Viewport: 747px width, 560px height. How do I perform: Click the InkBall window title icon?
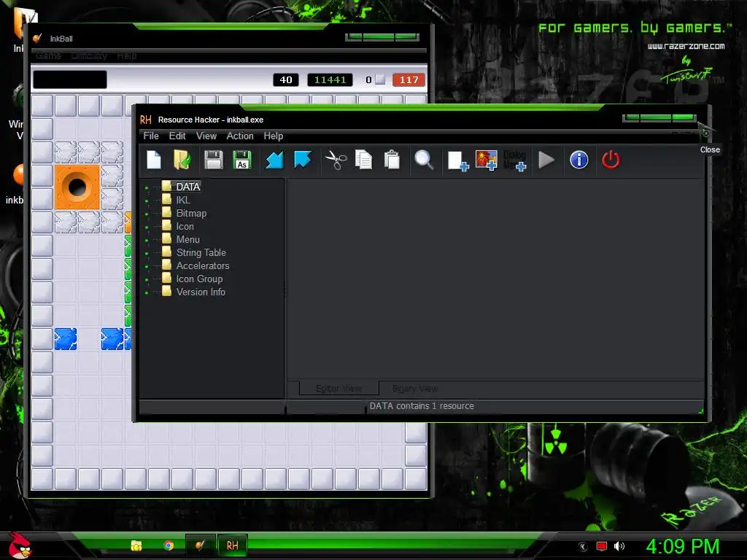point(38,39)
